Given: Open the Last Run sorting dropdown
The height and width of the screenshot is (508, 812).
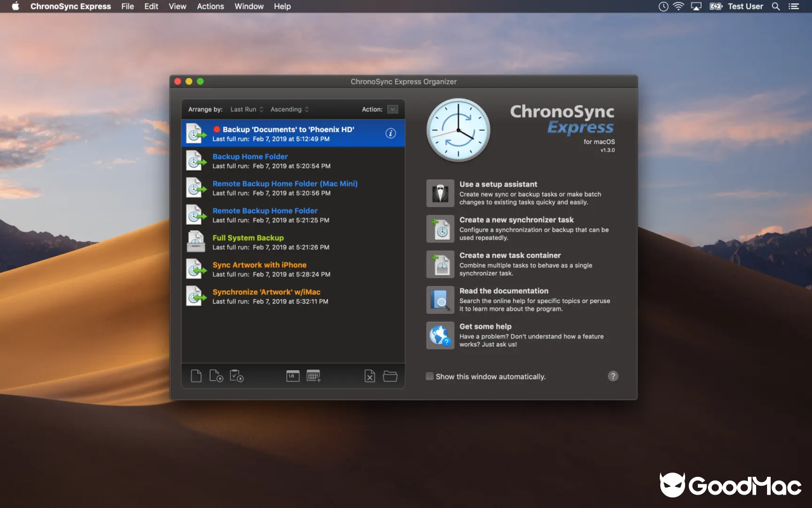Looking at the screenshot, I should (246, 109).
